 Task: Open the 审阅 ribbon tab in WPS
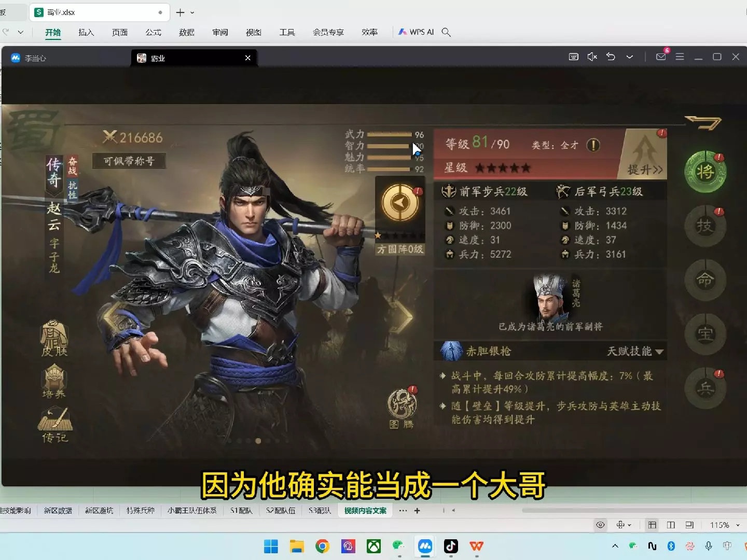click(x=220, y=32)
